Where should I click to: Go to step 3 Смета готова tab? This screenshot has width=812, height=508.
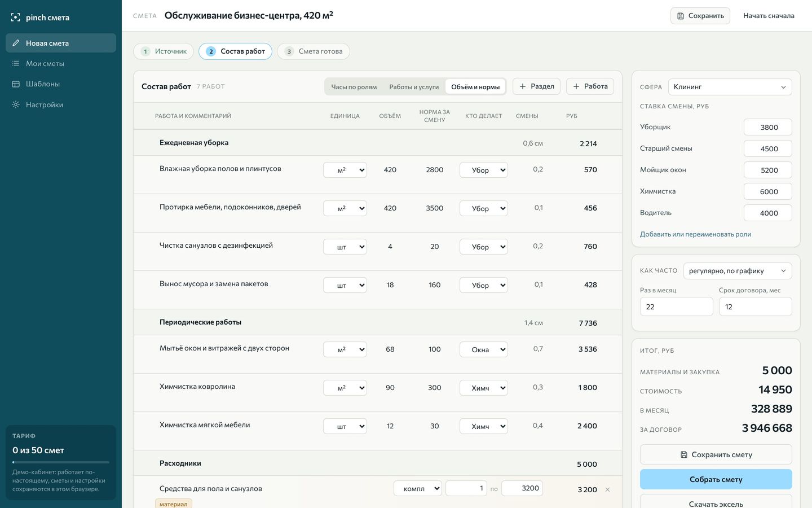pyautogui.click(x=314, y=51)
